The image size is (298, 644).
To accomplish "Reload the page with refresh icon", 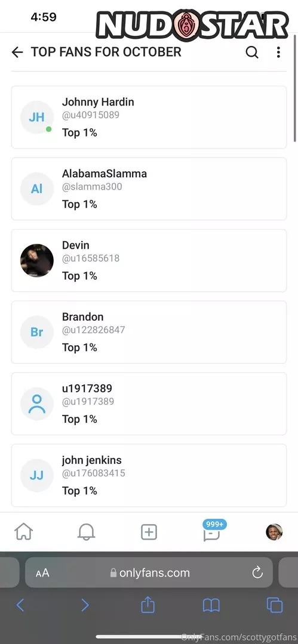I will pos(257,572).
